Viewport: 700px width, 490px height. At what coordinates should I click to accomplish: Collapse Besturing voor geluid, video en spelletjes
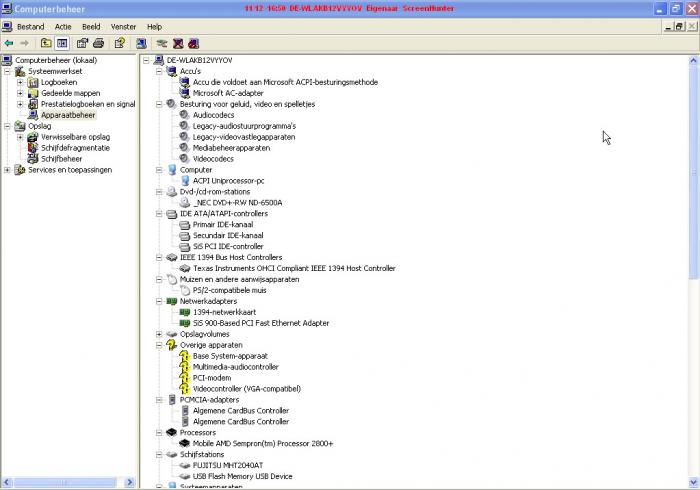(159, 104)
